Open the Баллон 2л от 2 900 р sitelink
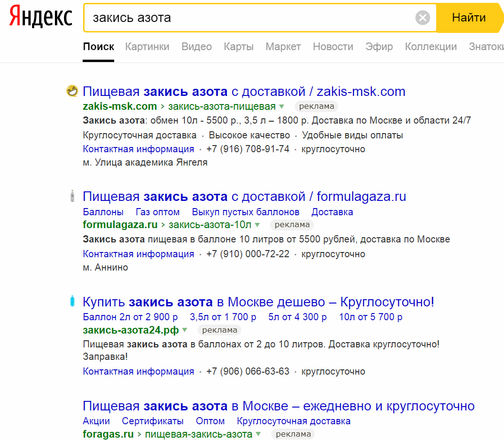Image resolution: width=504 pixels, height=440 pixels. 130,317
